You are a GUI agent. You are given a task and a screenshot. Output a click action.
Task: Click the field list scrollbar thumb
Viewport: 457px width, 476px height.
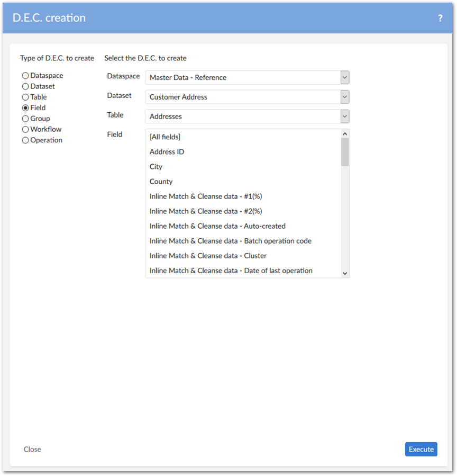[x=345, y=152]
